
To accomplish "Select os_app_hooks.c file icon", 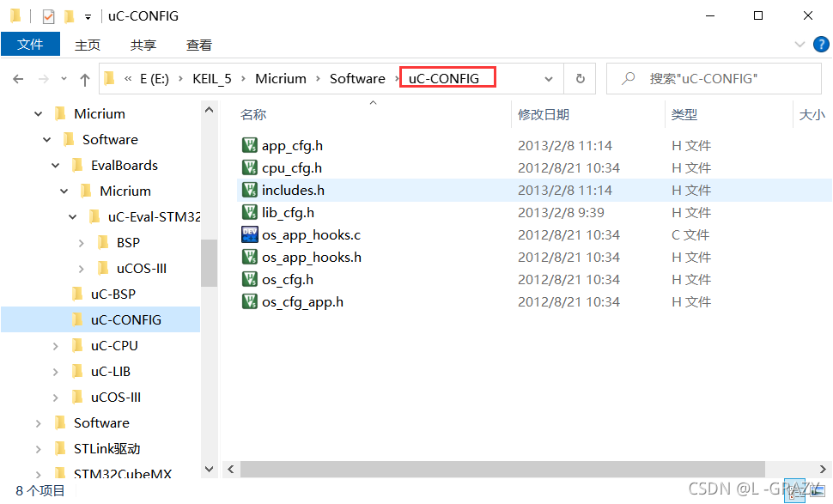I will [250, 234].
